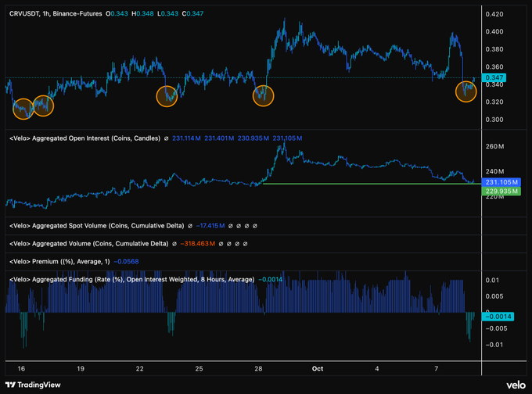Click the -0.005 funding axis label
This screenshot has width=532, height=394.
[x=496, y=328]
